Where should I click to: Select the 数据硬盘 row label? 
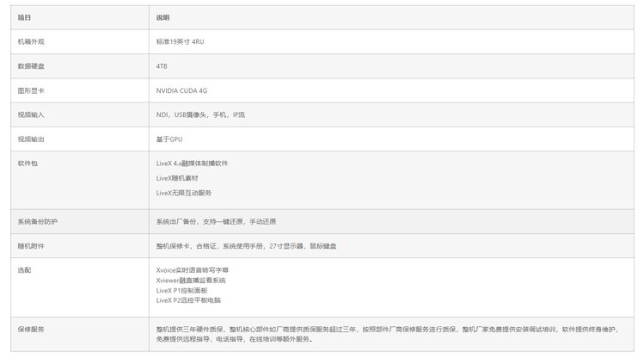click(x=32, y=65)
